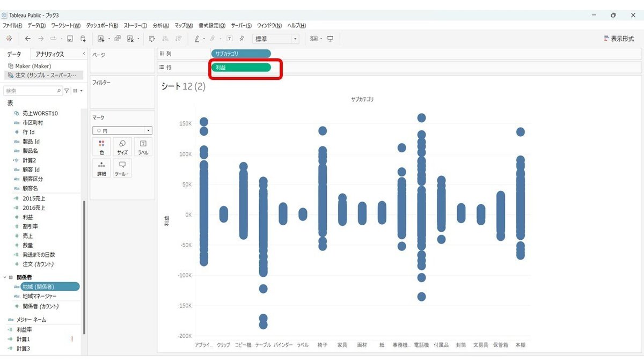The height and width of the screenshot is (362, 644).
Task: Click the シート12 (2) sheet title
Action: pos(184,87)
